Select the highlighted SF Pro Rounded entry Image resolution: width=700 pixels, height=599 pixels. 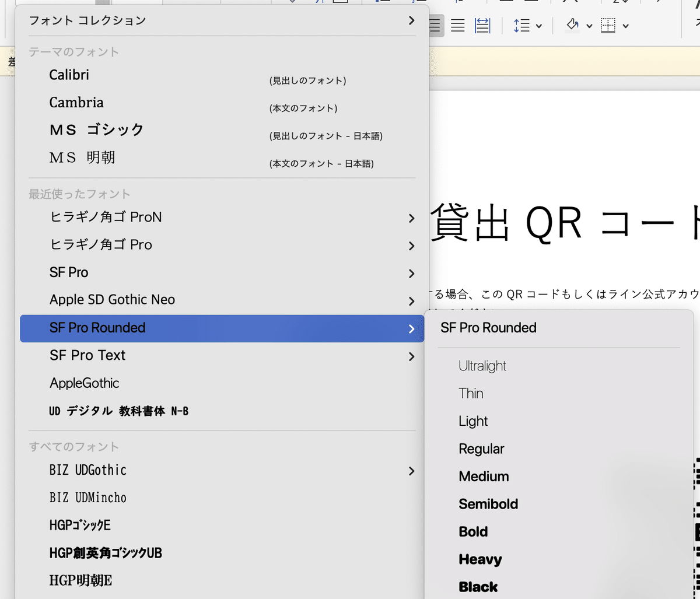pos(222,328)
